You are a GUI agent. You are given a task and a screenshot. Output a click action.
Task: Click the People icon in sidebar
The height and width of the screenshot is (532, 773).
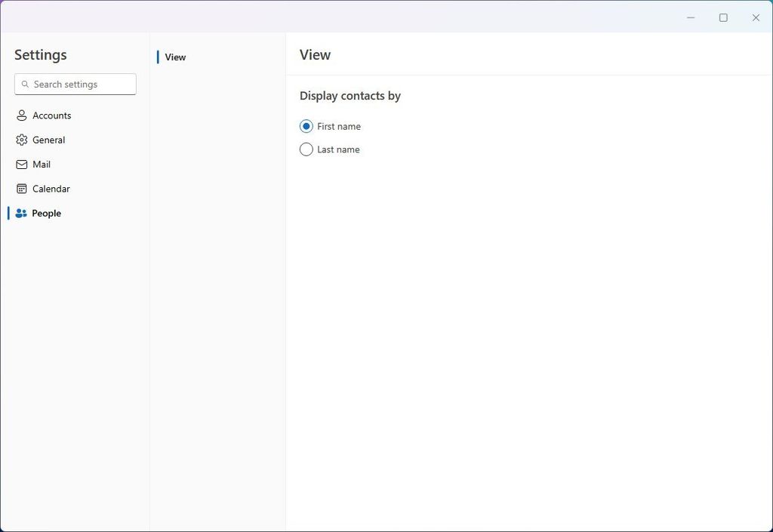pyautogui.click(x=21, y=214)
